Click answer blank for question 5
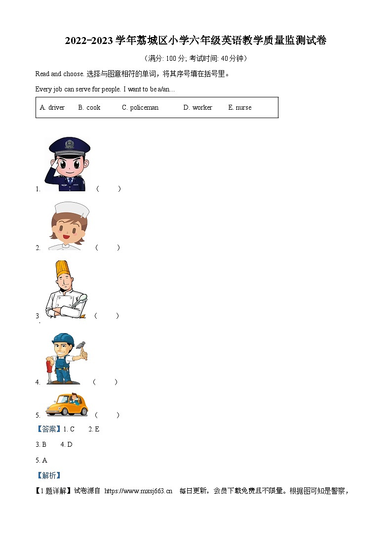The width and height of the screenshot is (392, 555). tap(107, 415)
